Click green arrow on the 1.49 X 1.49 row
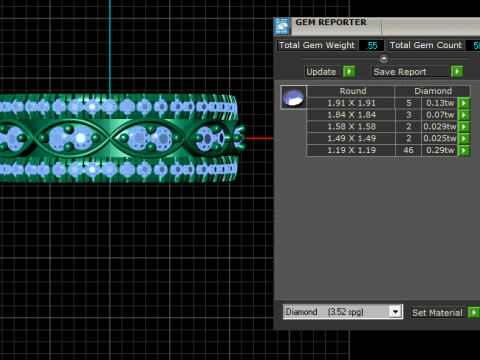 [x=464, y=139]
